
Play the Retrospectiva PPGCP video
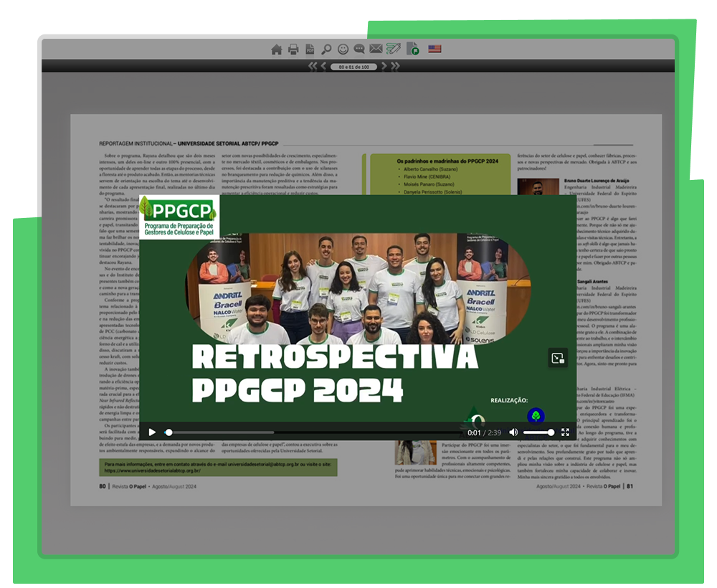tap(152, 432)
